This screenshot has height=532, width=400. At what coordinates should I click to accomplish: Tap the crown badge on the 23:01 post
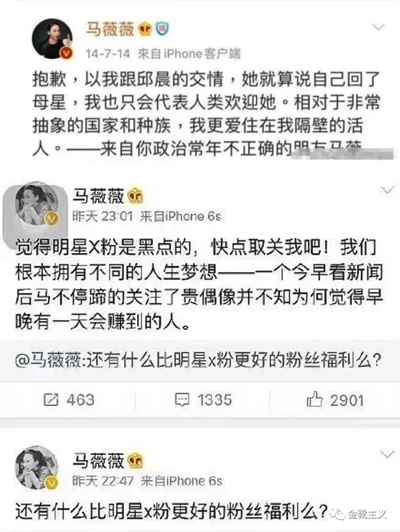135,195
